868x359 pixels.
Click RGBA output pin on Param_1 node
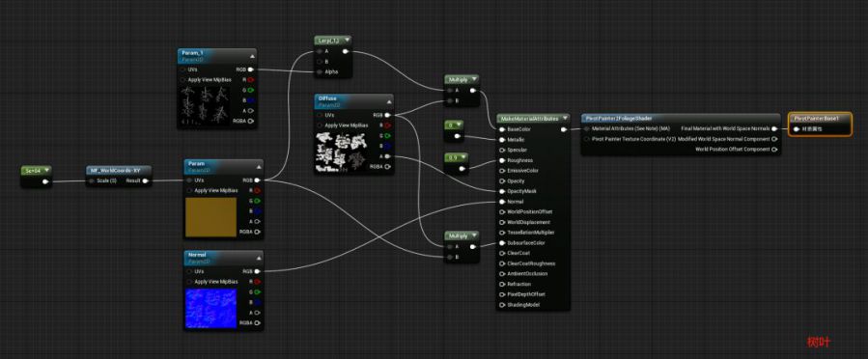(251, 122)
